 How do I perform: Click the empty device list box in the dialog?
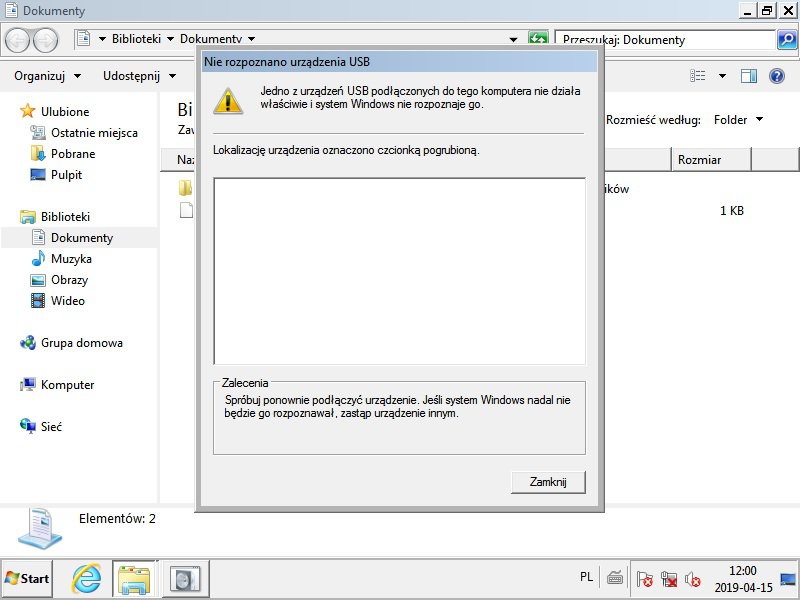(399, 271)
